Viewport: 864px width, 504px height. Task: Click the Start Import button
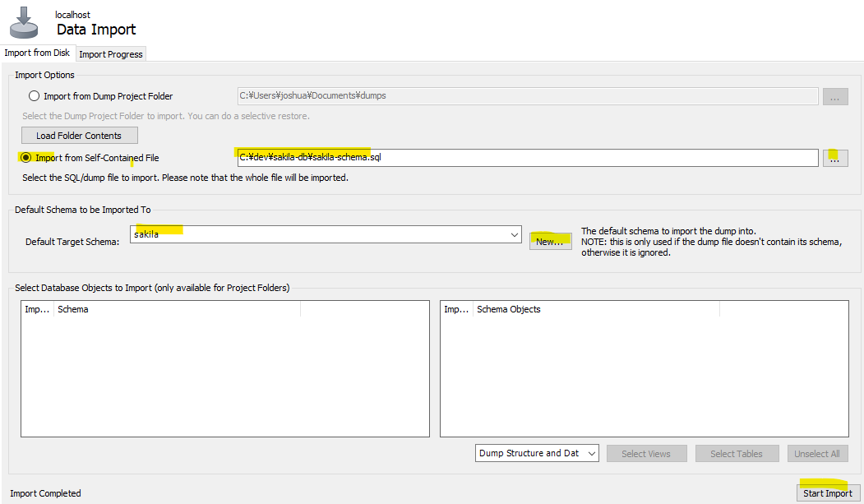pyautogui.click(x=827, y=492)
